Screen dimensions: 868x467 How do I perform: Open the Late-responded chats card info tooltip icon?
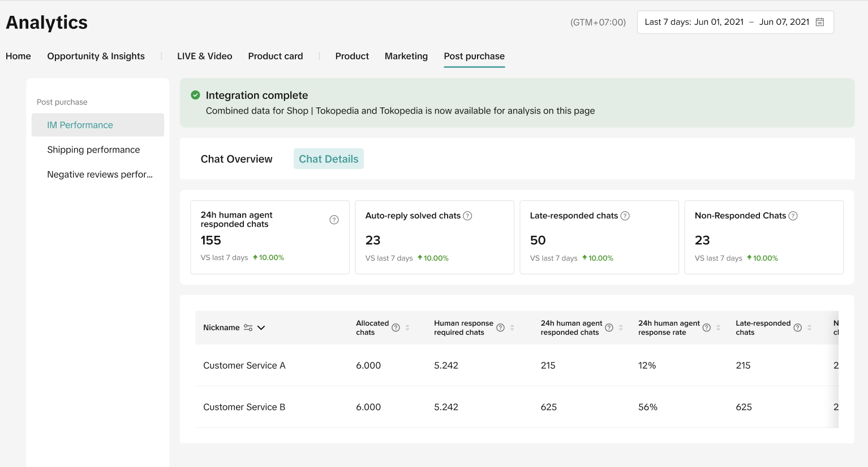pos(625,216)
